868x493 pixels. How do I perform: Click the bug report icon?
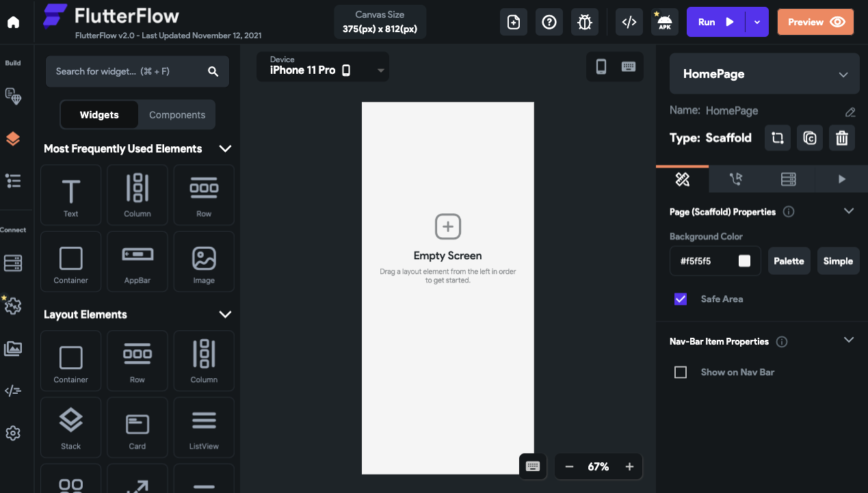tap(585, 22)
